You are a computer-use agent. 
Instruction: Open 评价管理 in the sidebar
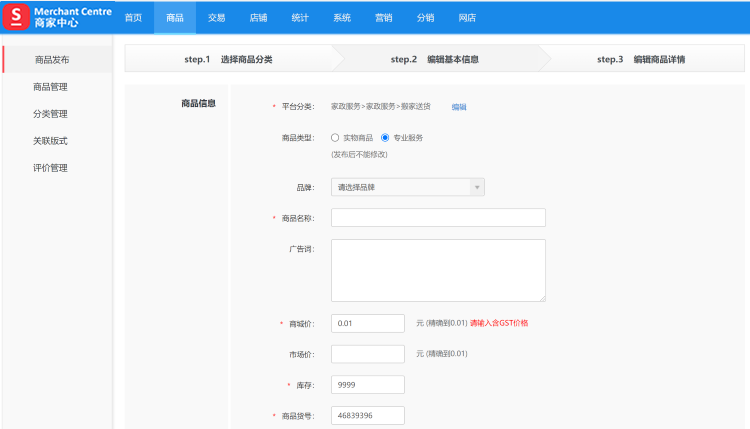click(50, 168)
